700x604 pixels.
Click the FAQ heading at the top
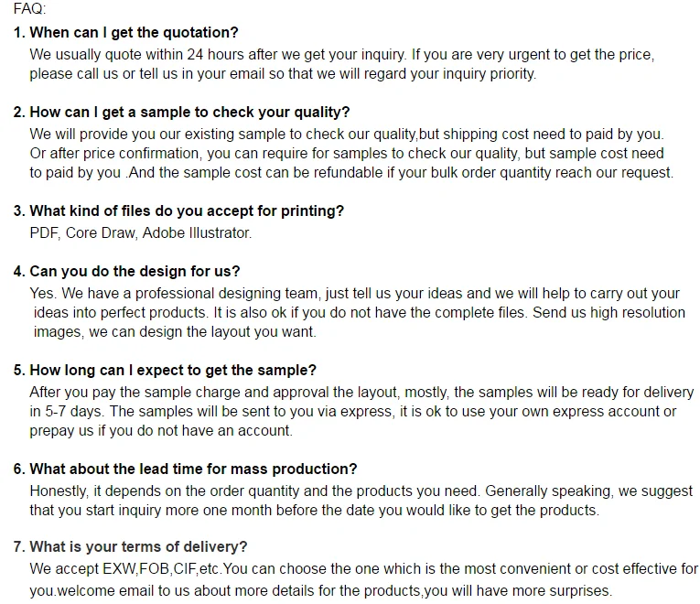(29, 9)
